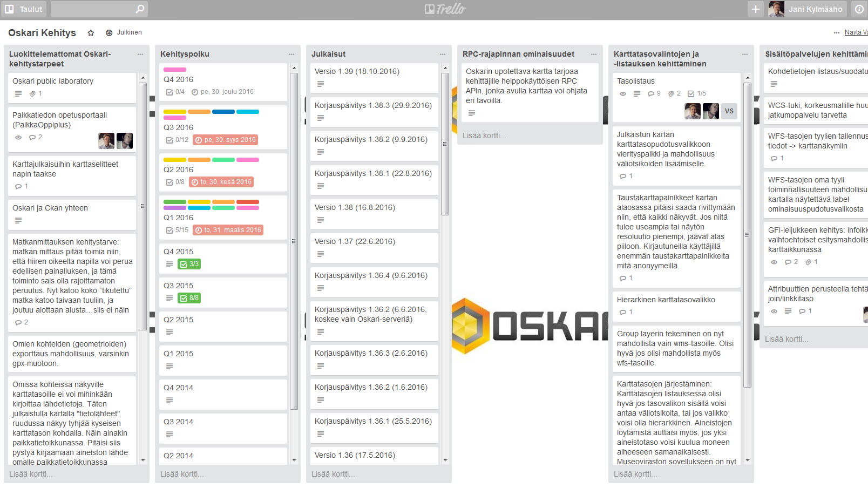Click Q3 2015 completed checklist badge 8/8
Viewport: 868px width, 488px height.
(189, 298)
